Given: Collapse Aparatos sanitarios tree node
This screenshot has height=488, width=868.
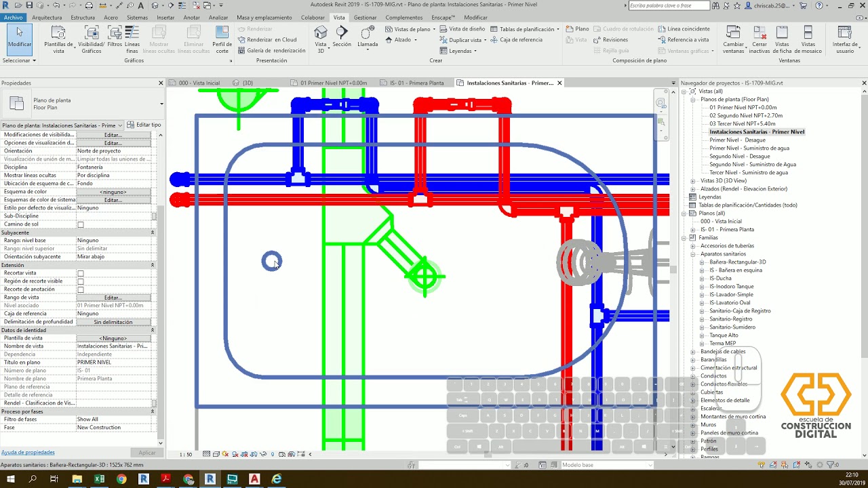Looking at the screenshot, I should (x=693, y=254).
